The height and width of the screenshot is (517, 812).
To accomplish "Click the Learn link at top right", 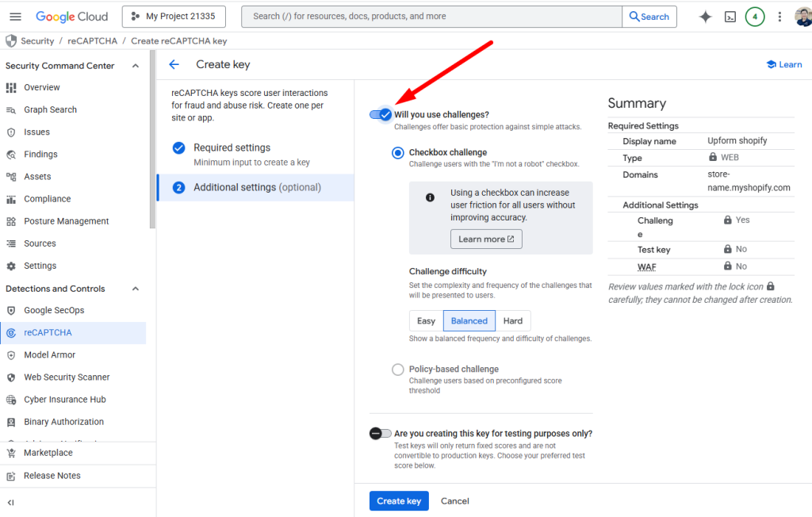I will click(x=784, y=64).
